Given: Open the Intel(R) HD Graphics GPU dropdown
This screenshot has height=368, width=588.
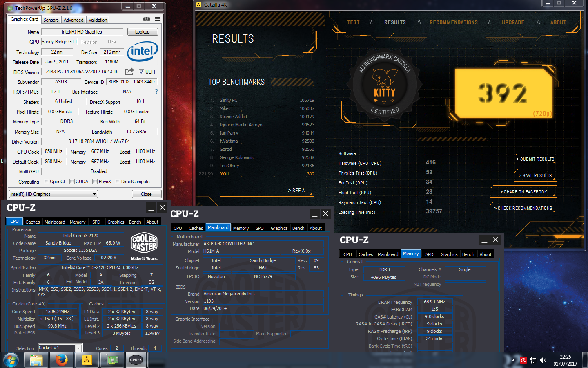Looking at the screenshot, I should click(x=53, y=194).
